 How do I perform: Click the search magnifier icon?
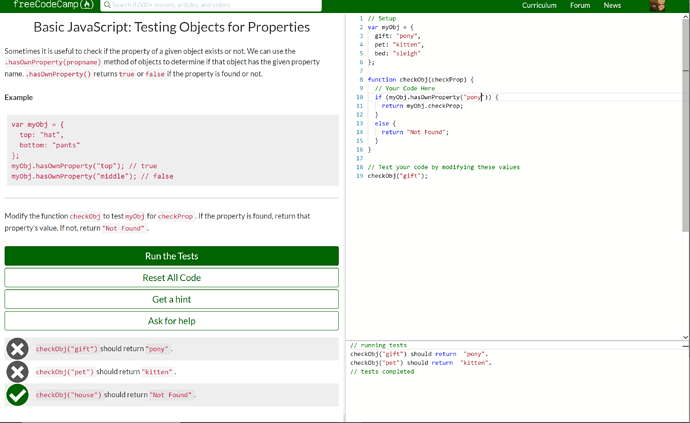coord(107,5)
